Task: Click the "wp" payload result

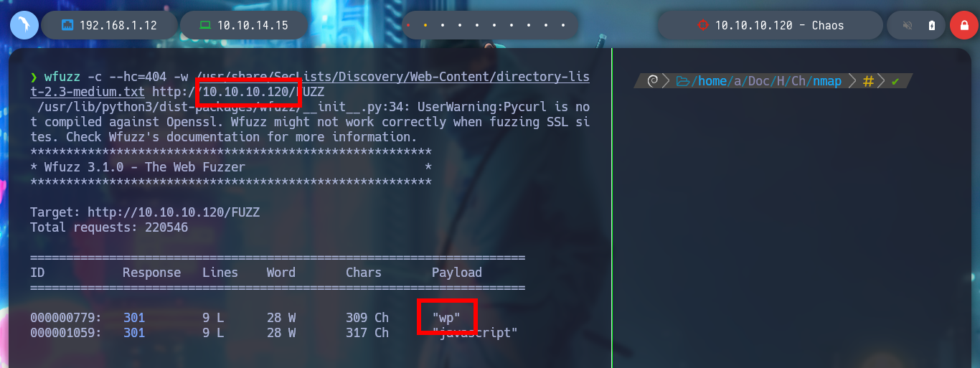Action: click(x=446, y=317)
